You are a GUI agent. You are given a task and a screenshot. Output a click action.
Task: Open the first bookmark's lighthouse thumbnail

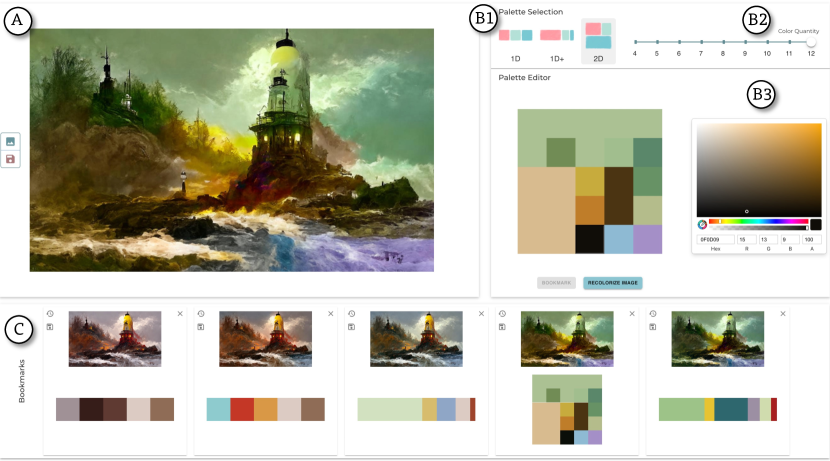pyautogui.click(x=115, y=339)
